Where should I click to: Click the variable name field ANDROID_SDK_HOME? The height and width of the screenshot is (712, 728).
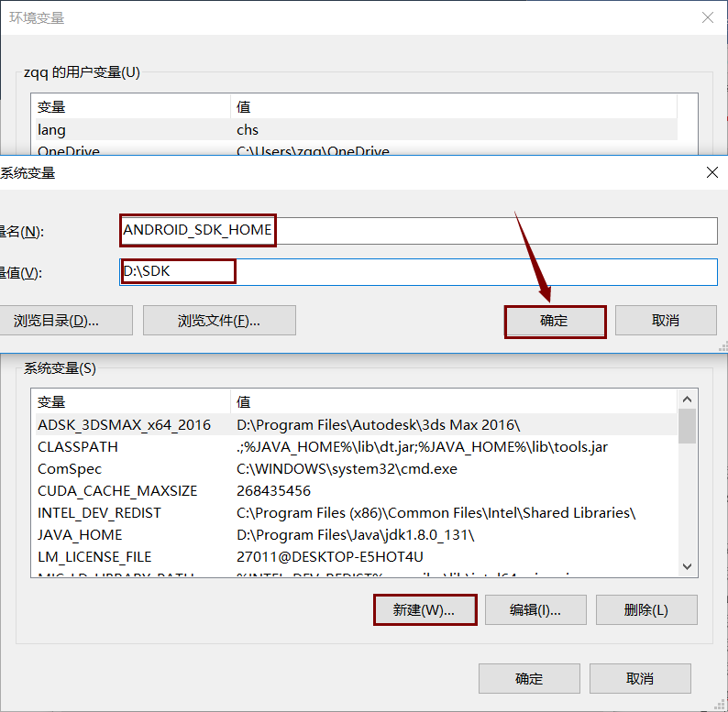click(x=418, y=231)
